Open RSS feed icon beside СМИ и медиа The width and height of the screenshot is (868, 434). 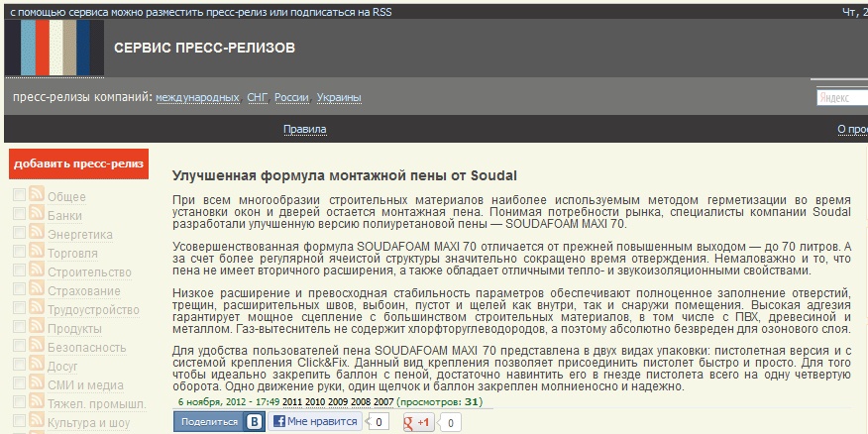[x=37, y=381]
